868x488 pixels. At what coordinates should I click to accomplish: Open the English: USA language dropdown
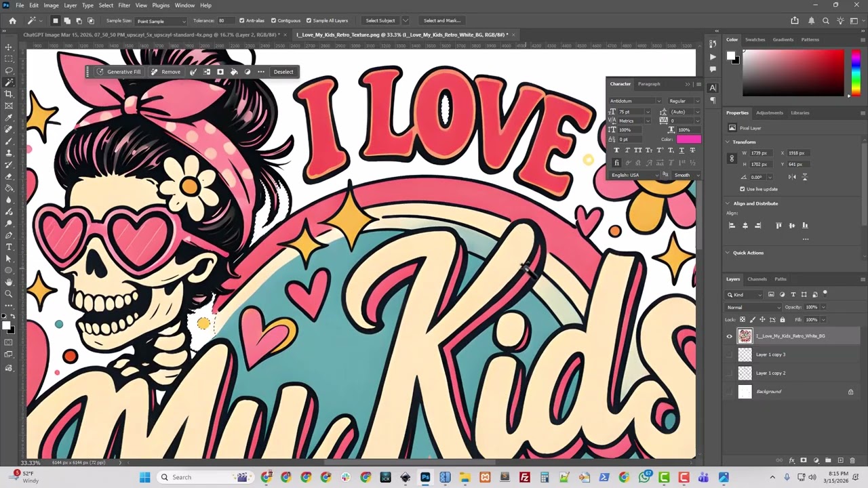tap(635, 175)
